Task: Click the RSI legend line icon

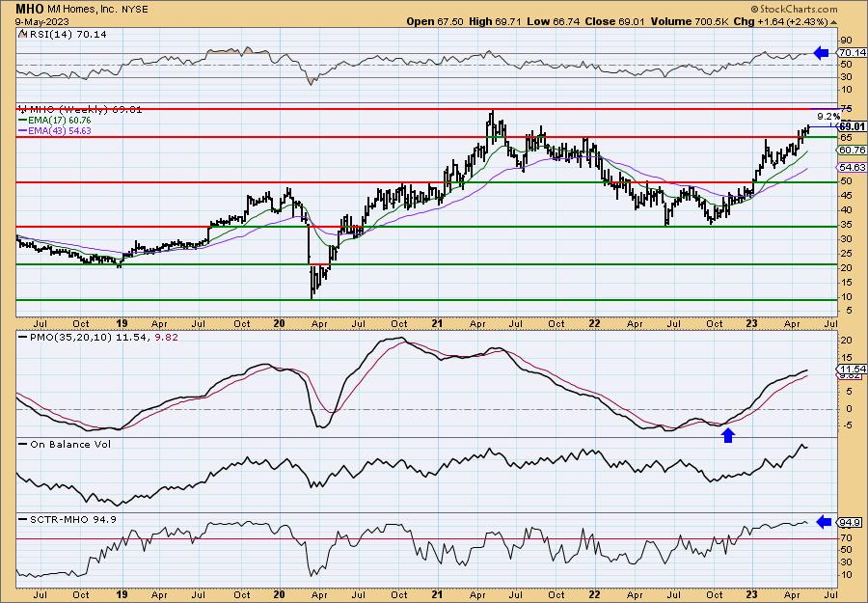Action: tap(22, 34)
